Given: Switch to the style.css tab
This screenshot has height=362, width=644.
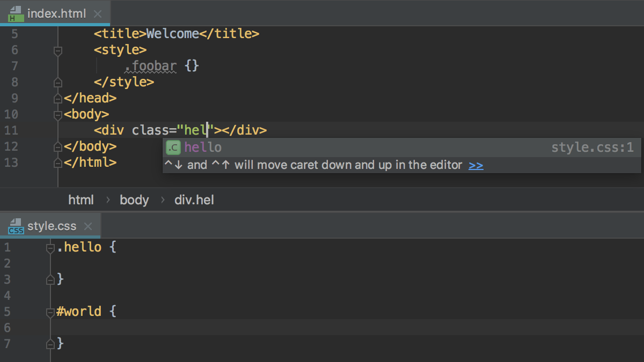Looking at the screenshot, I should point(52,226).
